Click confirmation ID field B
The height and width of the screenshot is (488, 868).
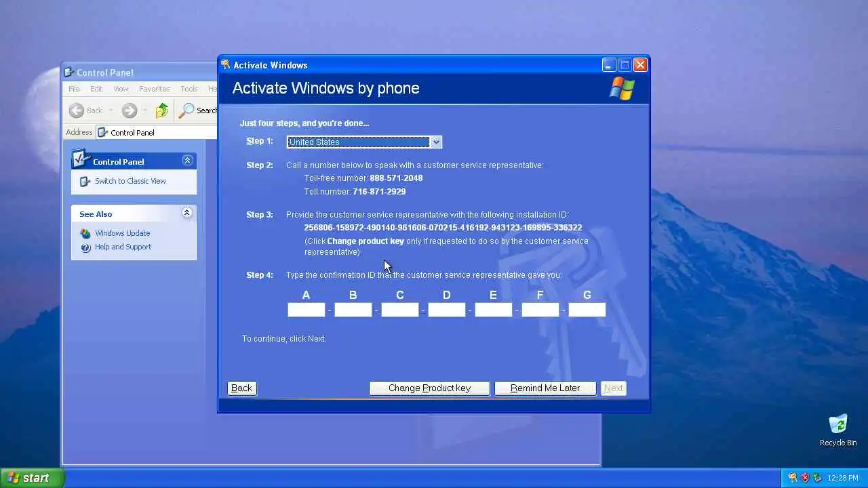point(353,310)
